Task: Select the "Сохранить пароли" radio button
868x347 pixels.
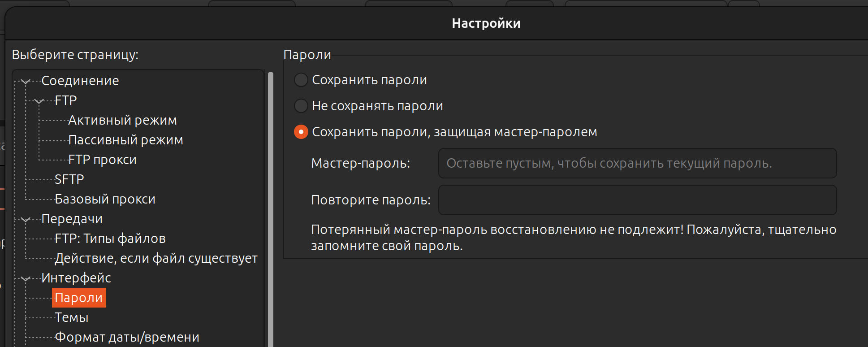Action: tap(301, 80)
